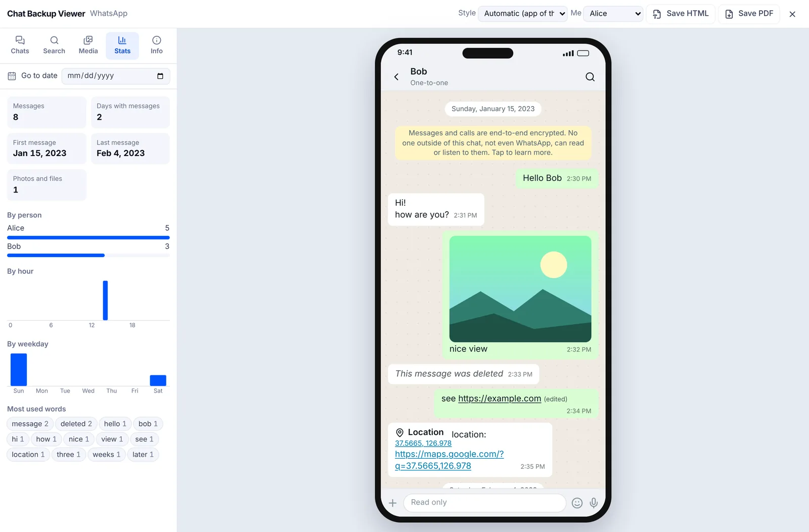Click the microphone icon

pyautogui.click(x=594, y=503)
